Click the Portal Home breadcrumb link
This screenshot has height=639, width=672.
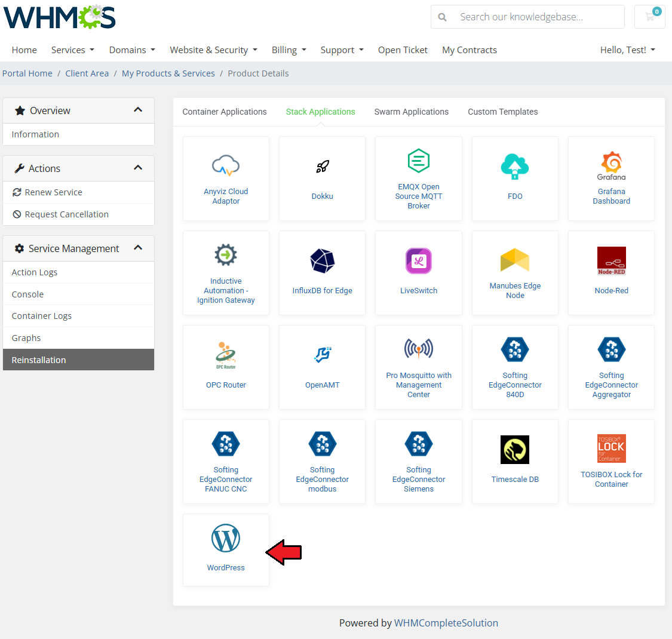pyautogui.click(x=27, y=73)
